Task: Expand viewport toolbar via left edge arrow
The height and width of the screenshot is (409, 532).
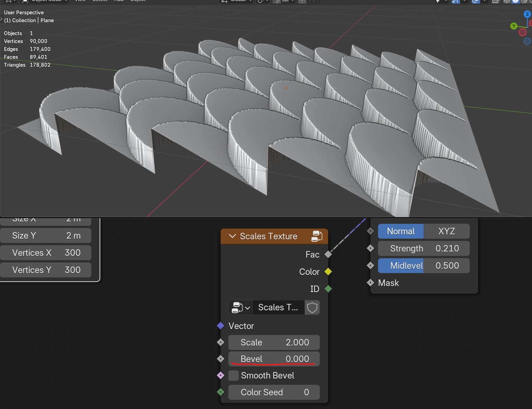Action: click(x=1, y=19)
